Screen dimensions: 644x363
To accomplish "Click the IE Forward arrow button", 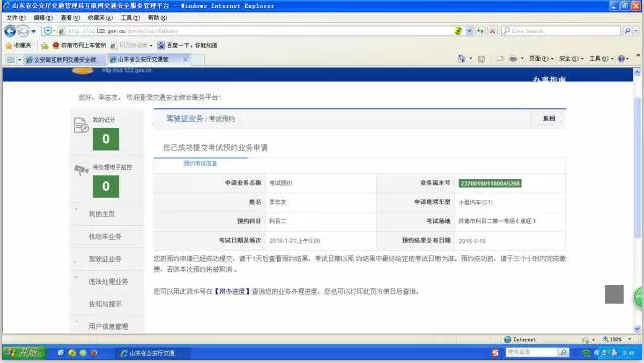I will (x=24, y=31).
